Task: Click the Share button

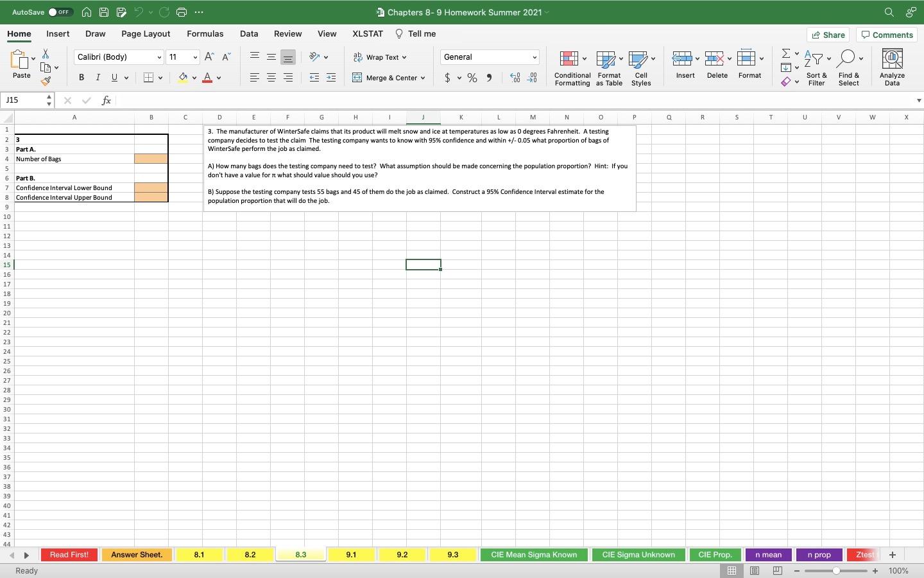Action: [828, 35]
